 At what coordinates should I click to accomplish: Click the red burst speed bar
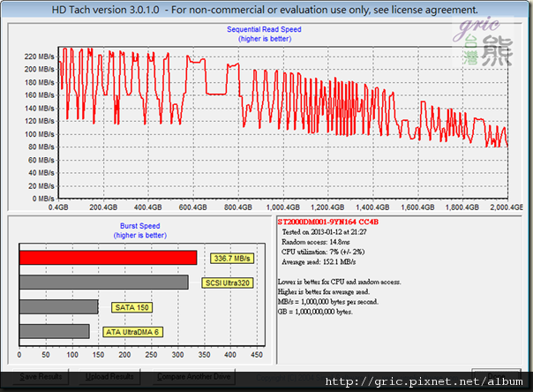click(x=108, y=258)
